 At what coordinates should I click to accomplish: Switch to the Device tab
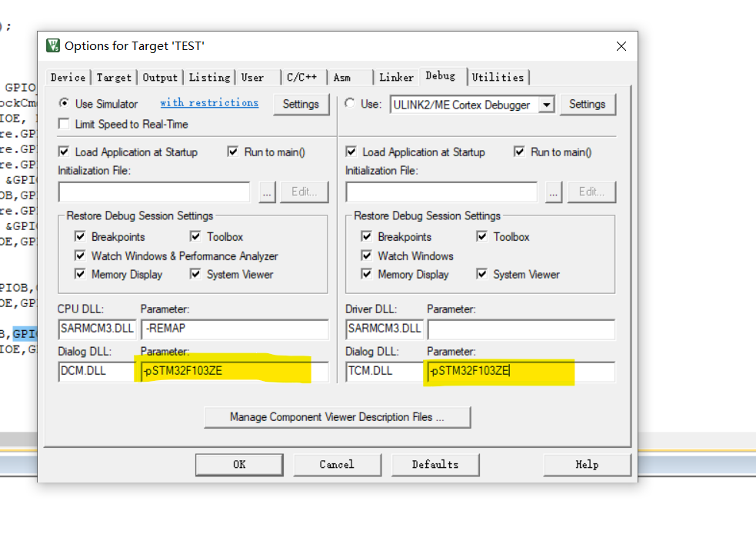point(68,78)
